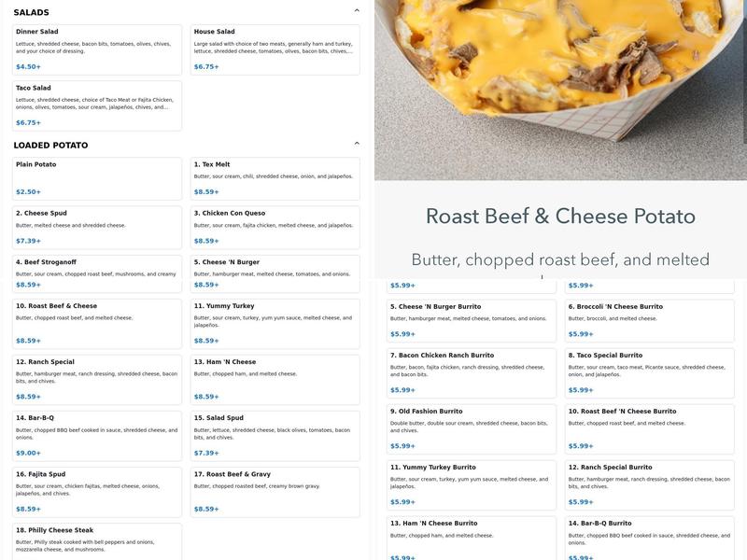Choose the 12. Ranch Special potato

point(97,379)
